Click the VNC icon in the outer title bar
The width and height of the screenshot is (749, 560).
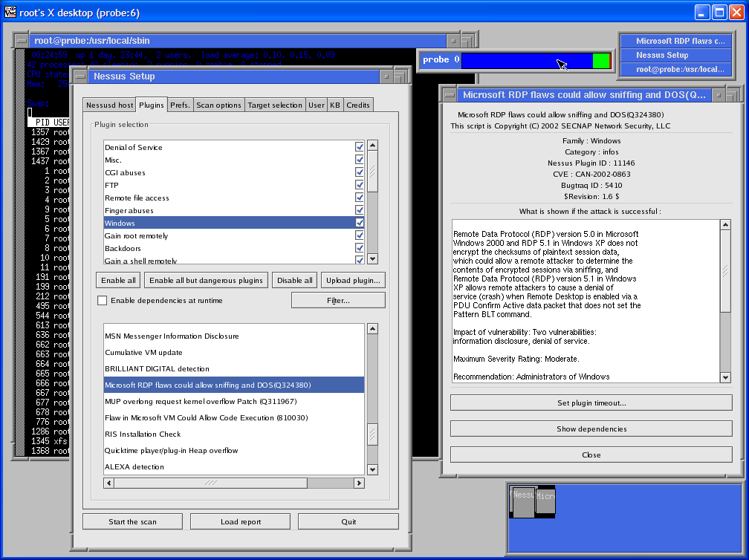pyautogui.click(x=10, y=13)
